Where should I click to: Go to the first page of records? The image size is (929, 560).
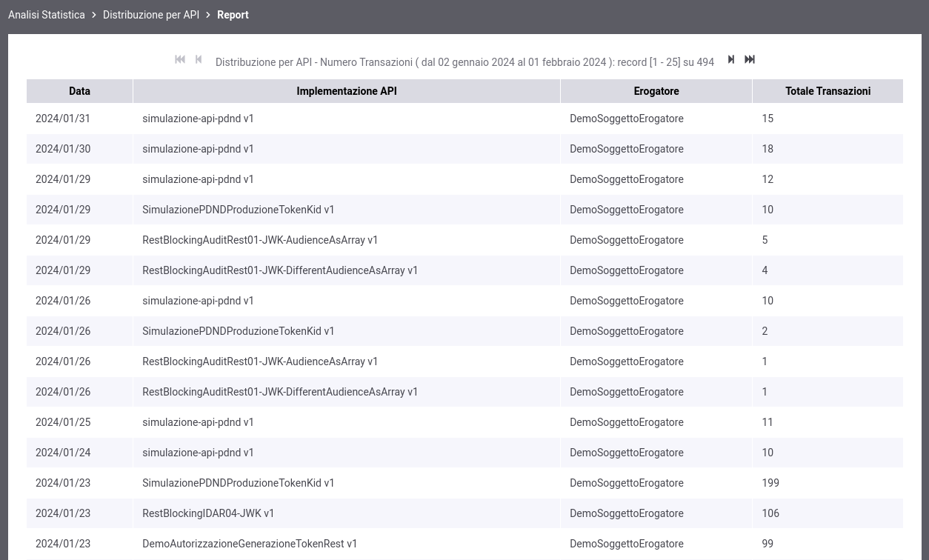pyautogui.click(x=180, y=59)
